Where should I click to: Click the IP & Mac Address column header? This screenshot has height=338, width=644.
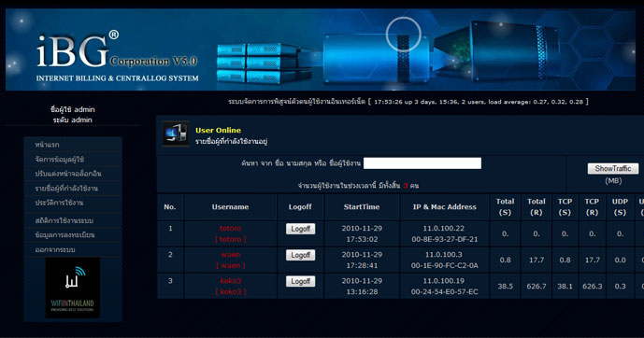[x=445, y=207]
